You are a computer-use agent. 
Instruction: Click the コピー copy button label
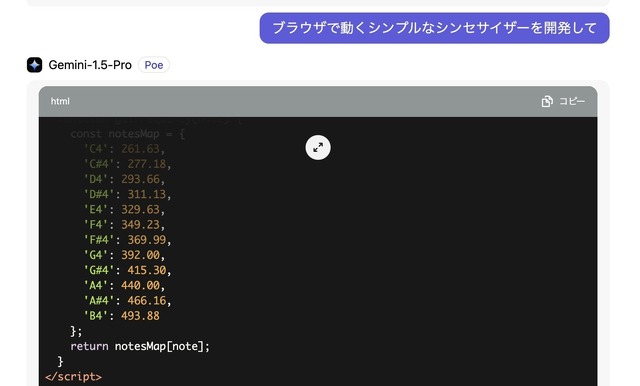pyautogui.click(x=572, y=101)
